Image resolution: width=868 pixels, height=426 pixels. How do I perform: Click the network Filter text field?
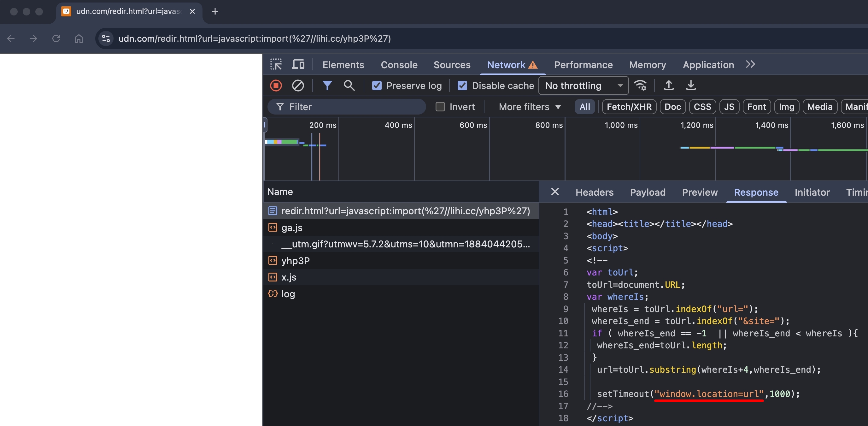pyautogui.click(x=346, y=107)
